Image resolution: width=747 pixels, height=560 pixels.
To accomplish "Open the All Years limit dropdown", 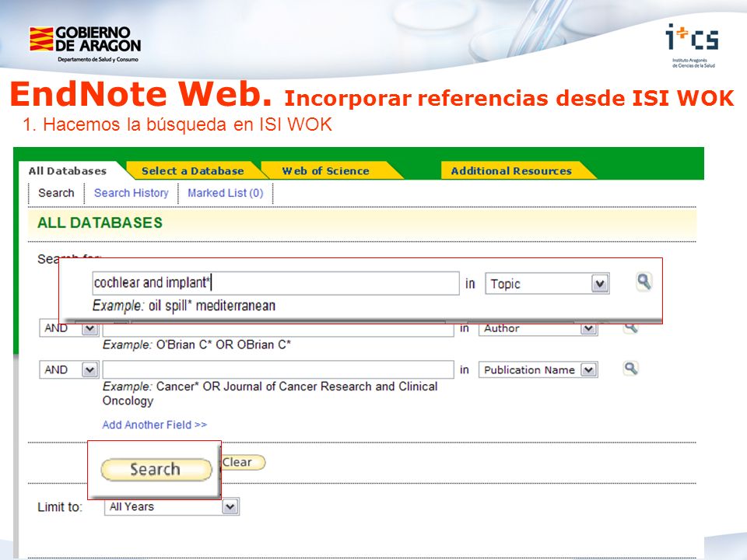I will (x=171, y=506).
